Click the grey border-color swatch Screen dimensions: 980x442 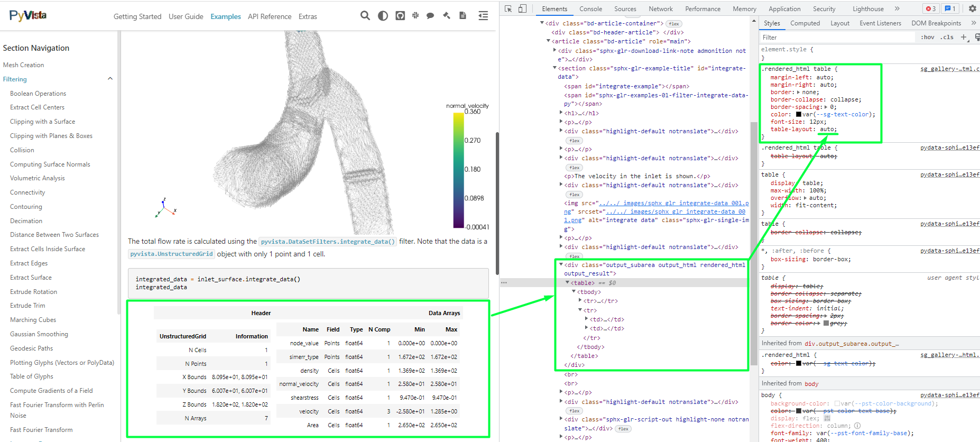[826, 323]
